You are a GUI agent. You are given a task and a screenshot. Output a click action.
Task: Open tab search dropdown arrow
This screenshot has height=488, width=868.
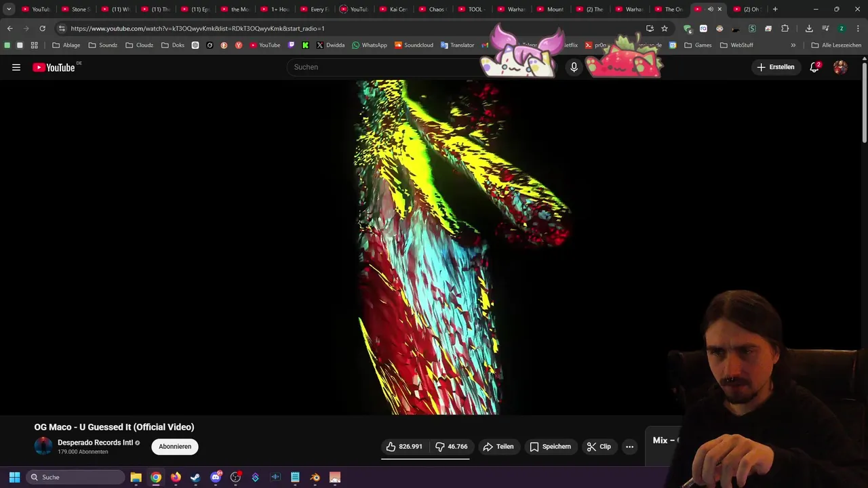9,9
